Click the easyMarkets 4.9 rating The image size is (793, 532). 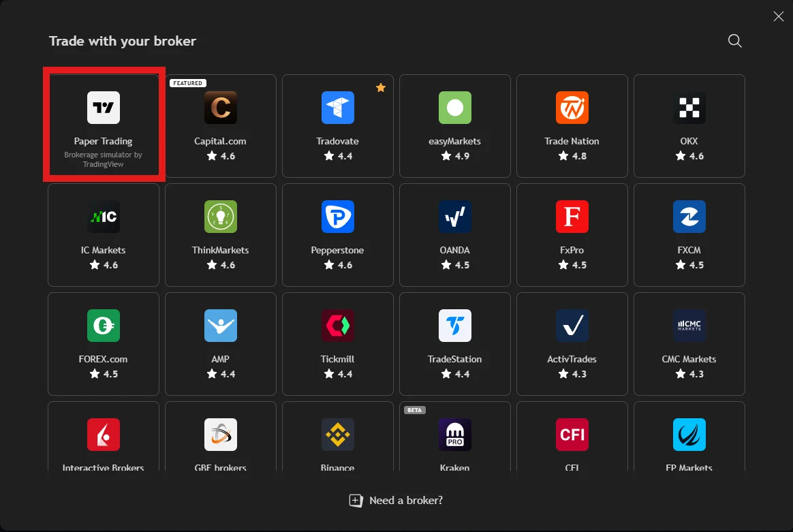tap(456, 156)
